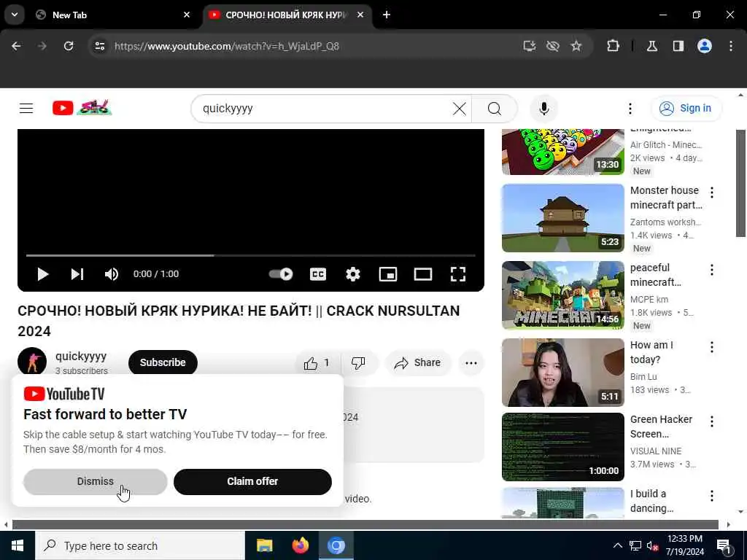Open quickyyyy channel name link

pyautogui.click(x=80, y=356)
